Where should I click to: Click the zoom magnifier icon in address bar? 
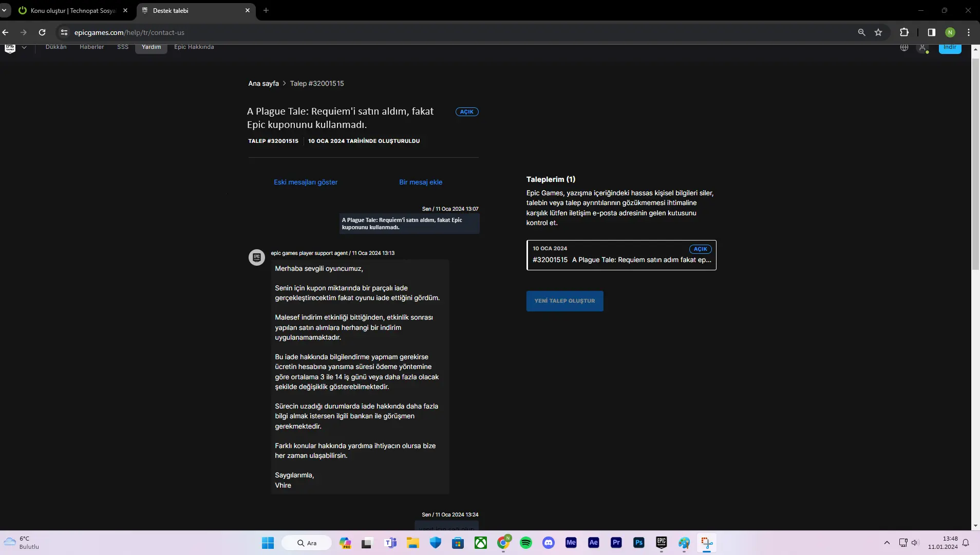(x=861, y=32)
